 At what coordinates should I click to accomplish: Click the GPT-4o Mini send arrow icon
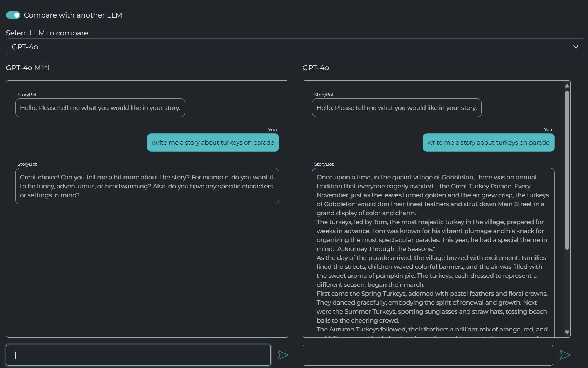coord(283,355)
